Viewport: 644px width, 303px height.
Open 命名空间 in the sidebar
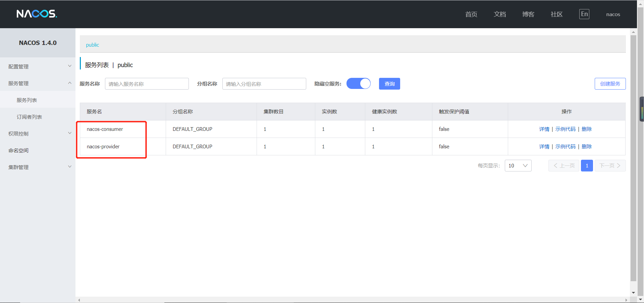tap(18, 150)
